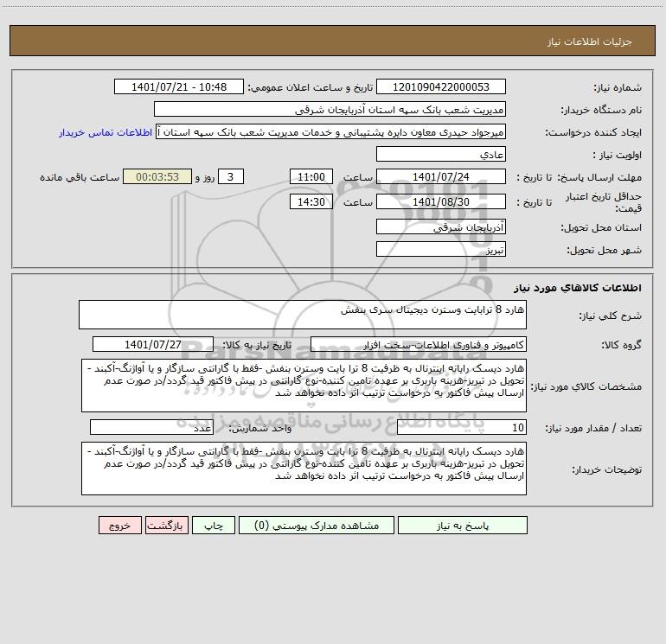This screenshot has width=666, height=644.
Task: Click the 'تاریخ نیاز به کالا:' label
Action: pyautogui.click(x=258, y=345)
